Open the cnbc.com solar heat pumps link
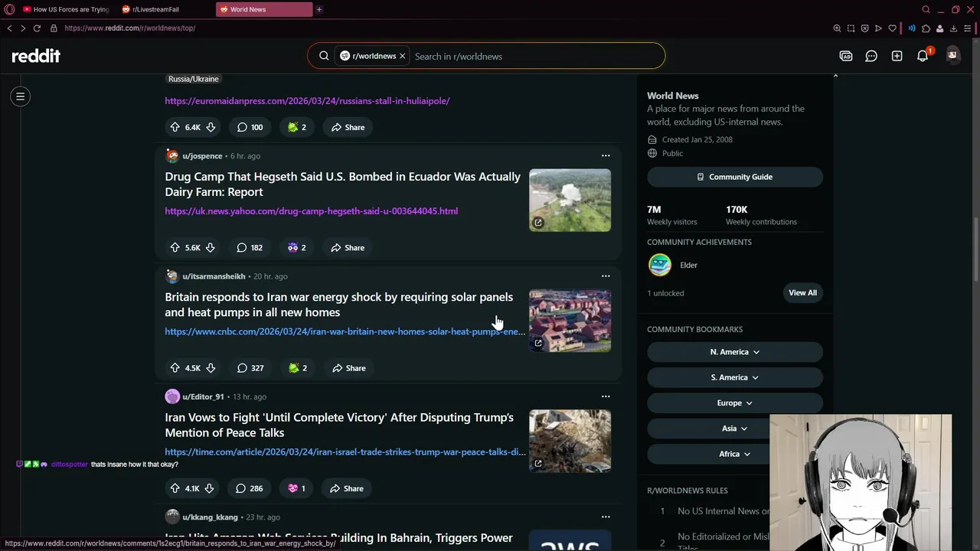The image size is (980, 551). coord(345,332)
